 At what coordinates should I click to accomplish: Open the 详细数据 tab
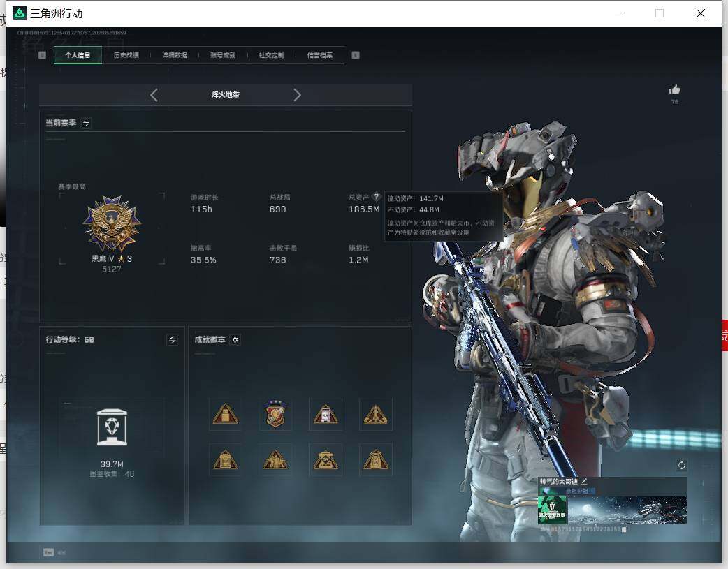tap(175, 55)
